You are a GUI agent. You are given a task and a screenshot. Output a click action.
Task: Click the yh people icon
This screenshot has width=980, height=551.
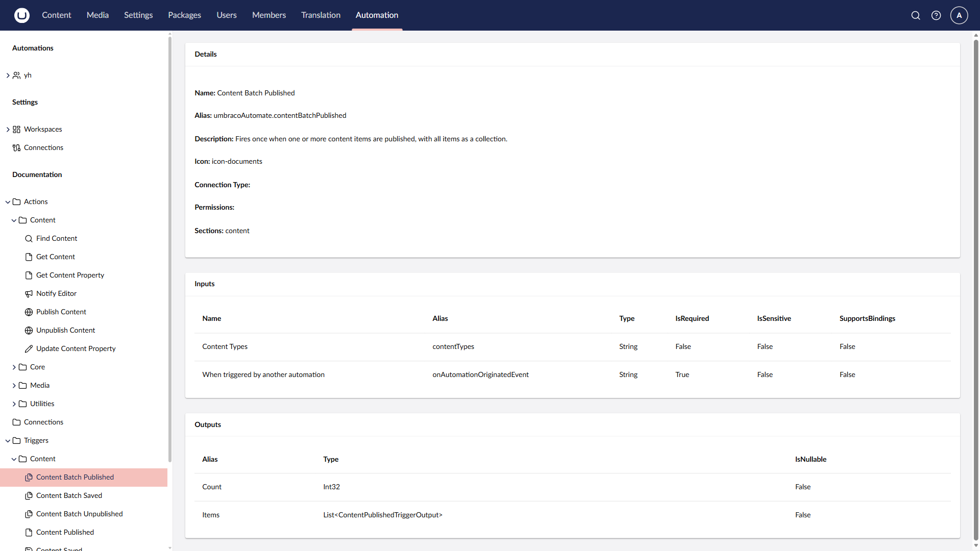coord(17,76)
